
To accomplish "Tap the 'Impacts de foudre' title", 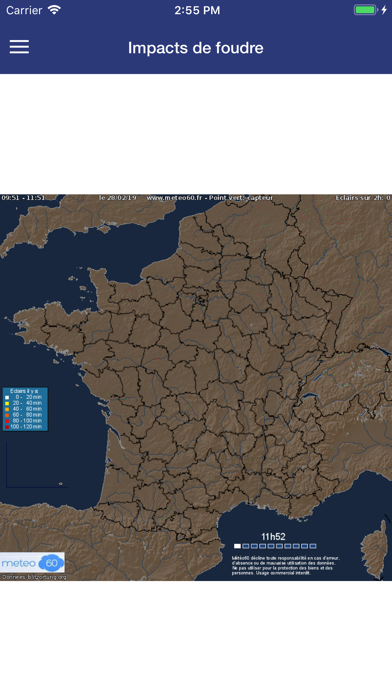I will [x=196, y=47].
